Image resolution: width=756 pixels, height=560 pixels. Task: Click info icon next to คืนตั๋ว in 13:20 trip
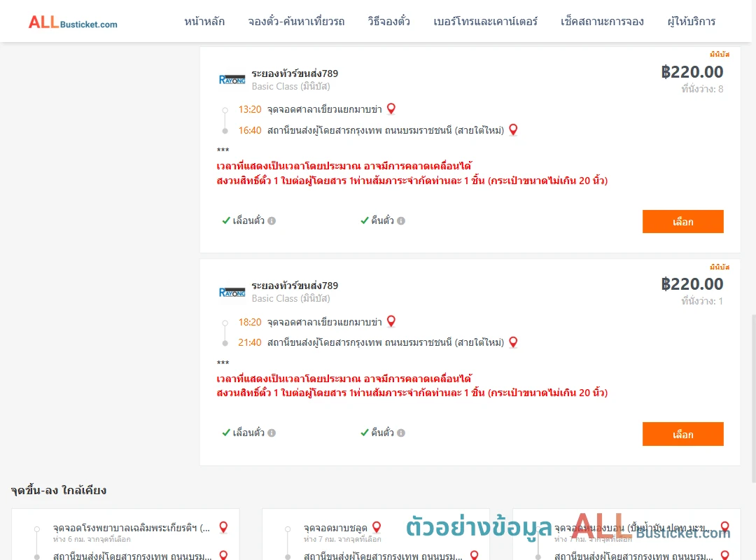pyautogui.click(x=401, y=221)
